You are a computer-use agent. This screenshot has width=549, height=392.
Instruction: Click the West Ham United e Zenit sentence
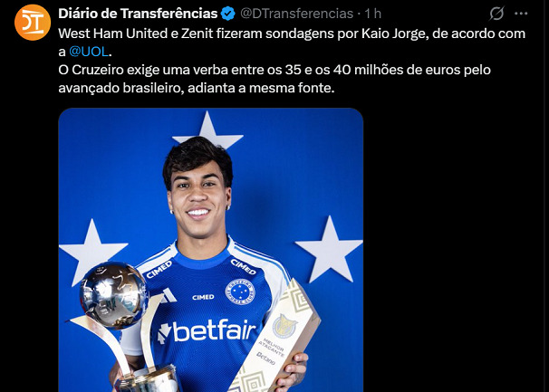(x=292, y=43)
